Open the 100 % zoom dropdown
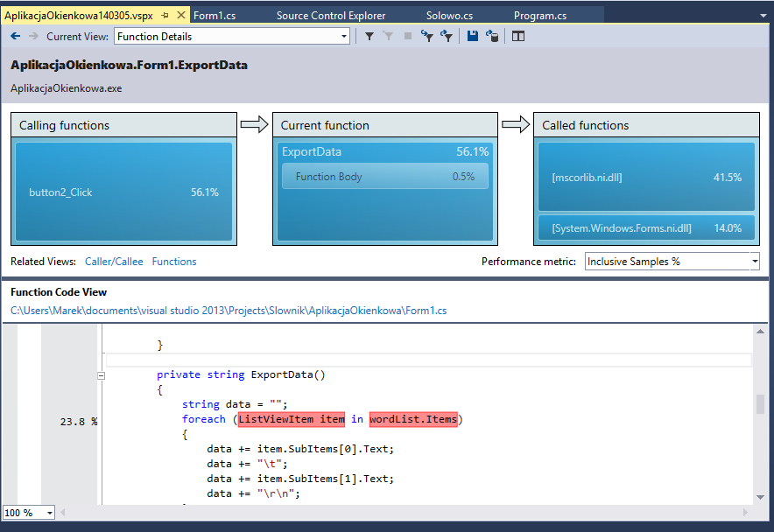The image size is (774, 532). click(x=49, y=513)
